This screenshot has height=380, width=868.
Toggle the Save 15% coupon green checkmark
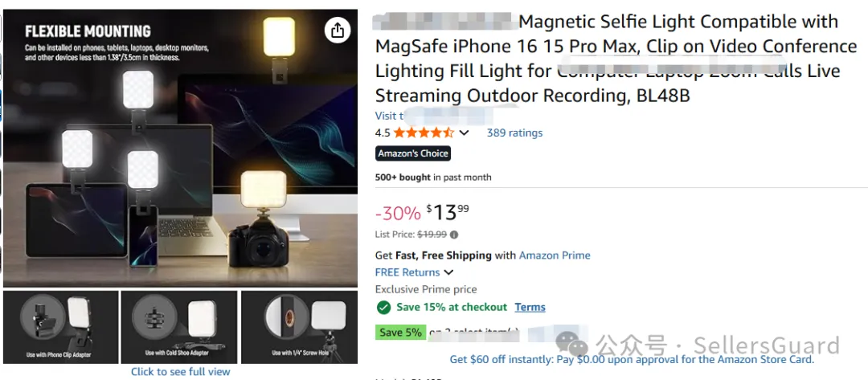pyautogui.click(x=383, y=307)
